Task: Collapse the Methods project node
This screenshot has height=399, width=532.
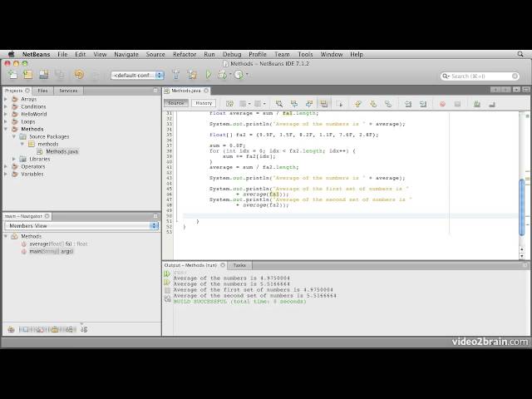Action: click(x=6, y=129)
